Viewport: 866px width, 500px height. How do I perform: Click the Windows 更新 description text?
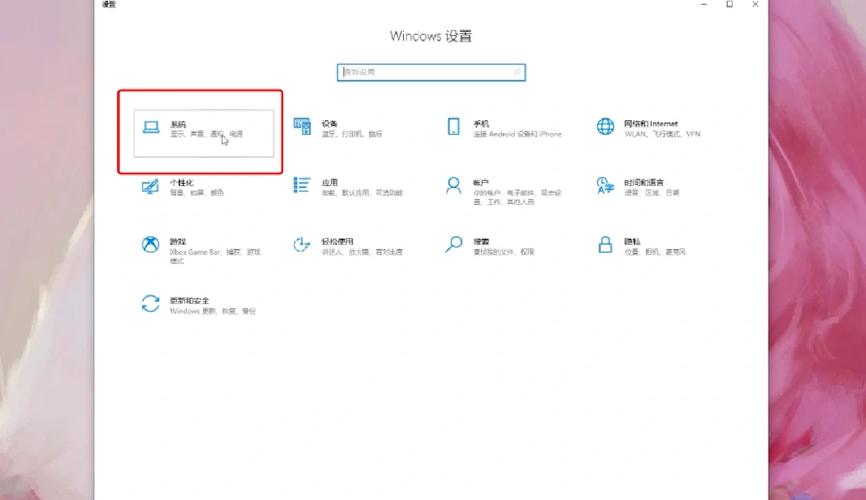pos(213,311)
